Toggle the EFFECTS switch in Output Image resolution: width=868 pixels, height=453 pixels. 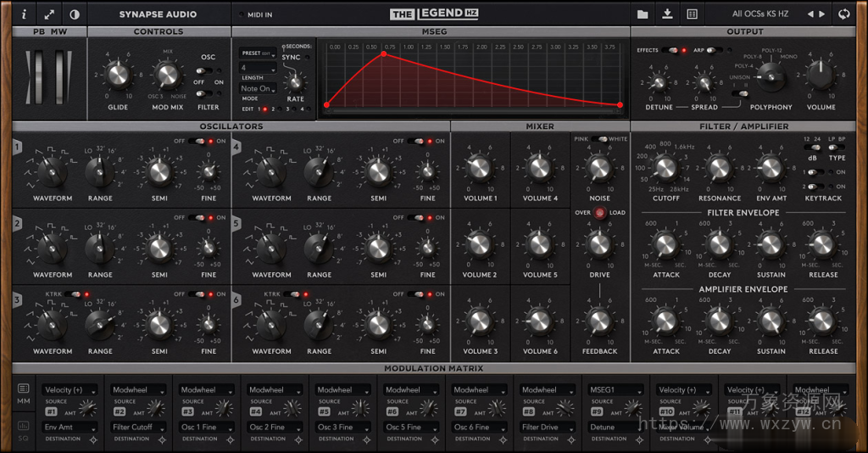(x=671, y=50)
